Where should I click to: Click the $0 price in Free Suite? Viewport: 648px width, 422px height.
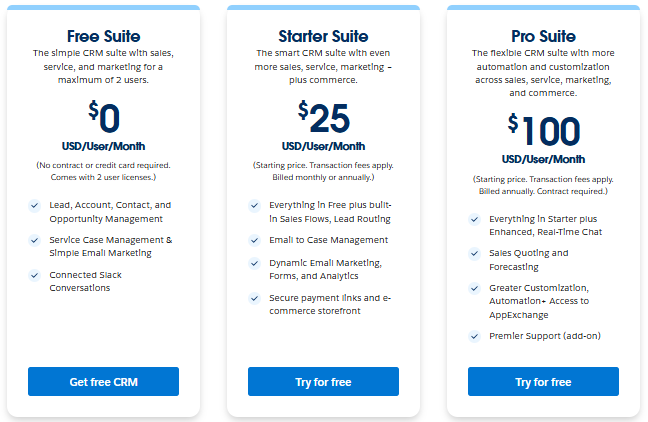(104, 118)
